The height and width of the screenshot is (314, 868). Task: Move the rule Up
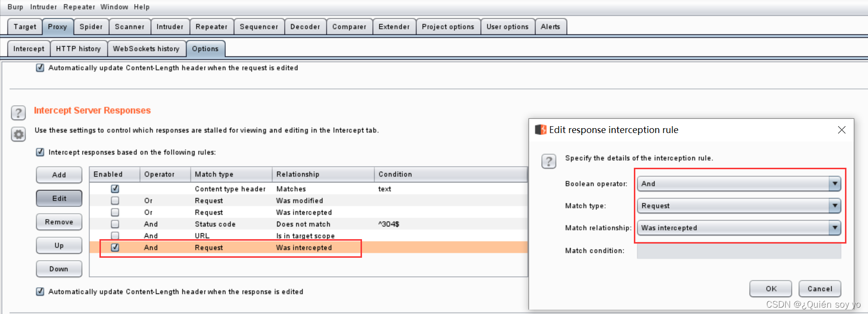click(59, 246)
